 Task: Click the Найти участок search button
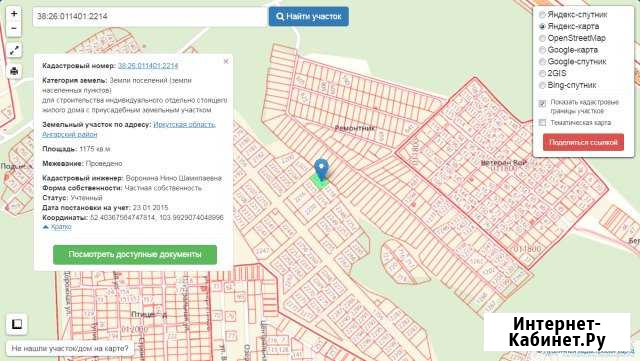(309, 16)
